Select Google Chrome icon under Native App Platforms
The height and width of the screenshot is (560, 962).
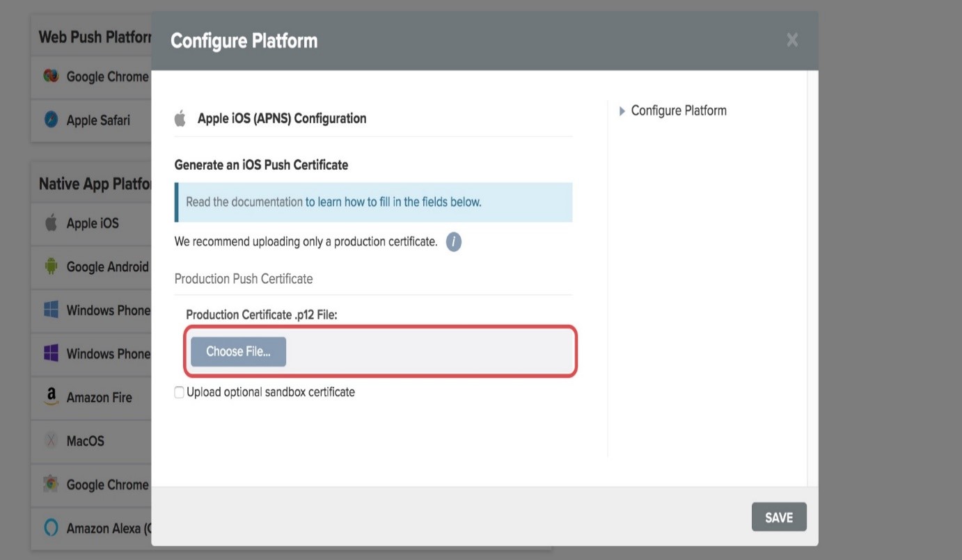point(51,484)
